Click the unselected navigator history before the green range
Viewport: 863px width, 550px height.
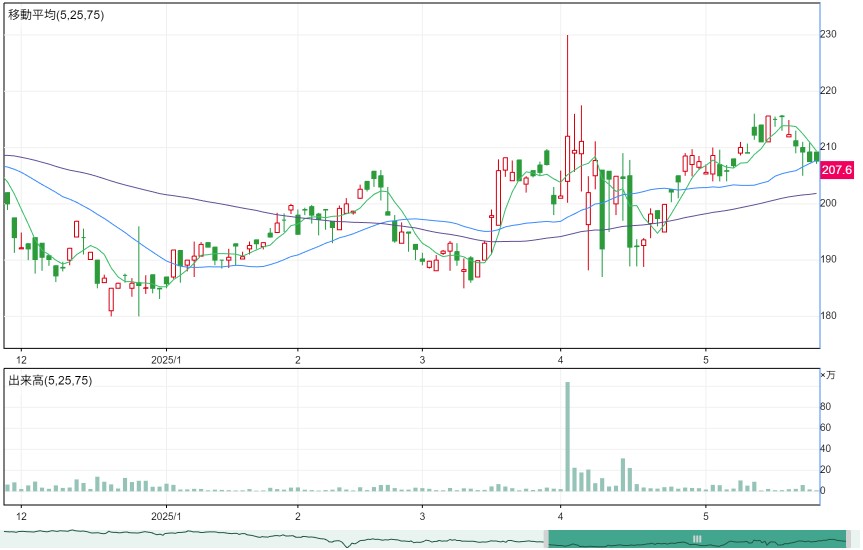point(273,538)
